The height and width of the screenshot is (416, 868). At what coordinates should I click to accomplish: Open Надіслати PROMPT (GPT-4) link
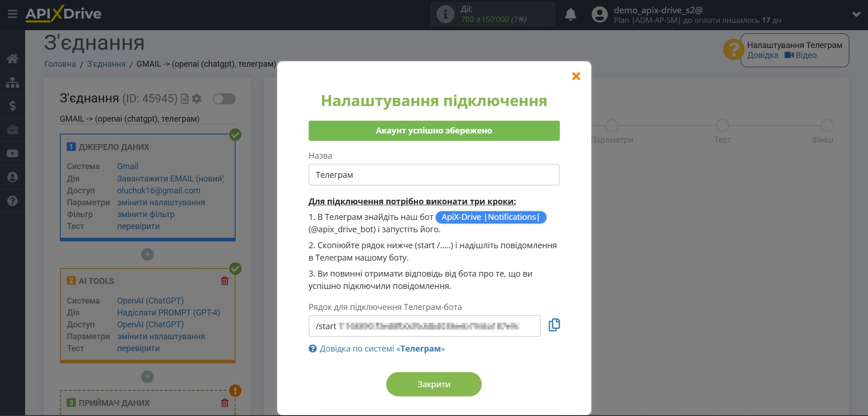tap(168, 313)
